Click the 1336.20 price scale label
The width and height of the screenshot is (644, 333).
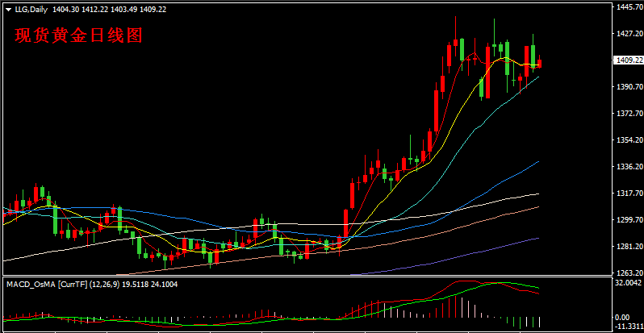[629, 166]
